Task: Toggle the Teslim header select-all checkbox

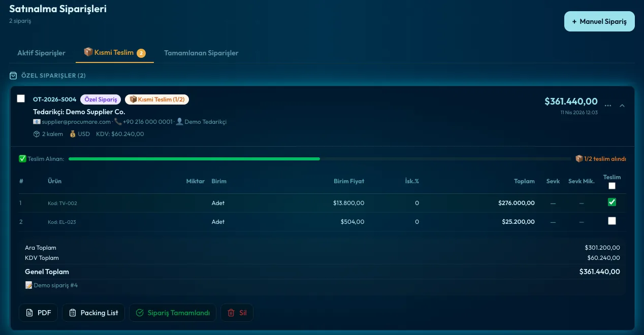Action: [x=612, y=186]
